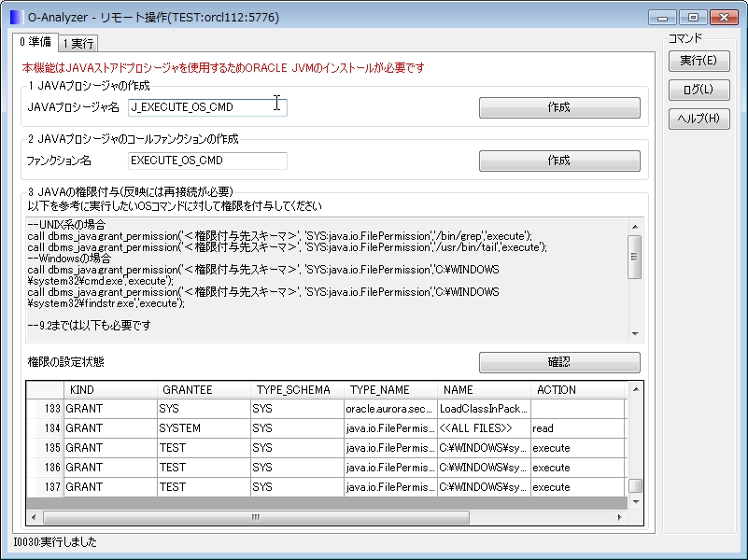Click the java.io.FilePermis... cell in row 134
Screen dimensions: 748x560
click(x=390, y=428)
